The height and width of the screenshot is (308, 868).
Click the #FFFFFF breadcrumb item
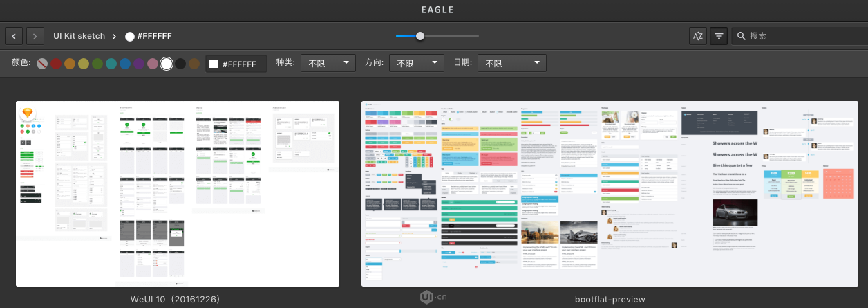point(153,36)
